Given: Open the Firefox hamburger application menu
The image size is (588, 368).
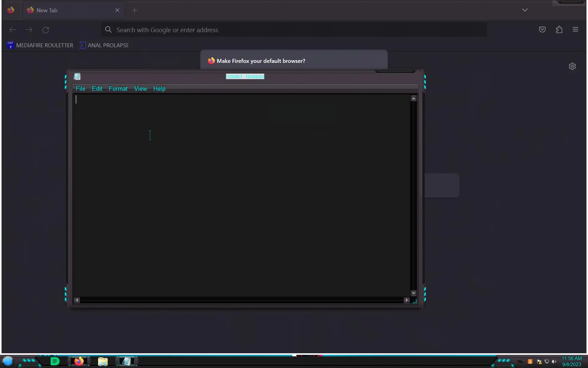Looking at the screenshot, I should click(575, 29).
